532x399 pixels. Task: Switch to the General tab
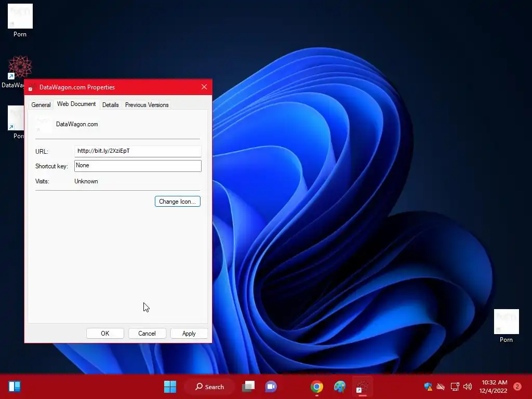(41, 105)
